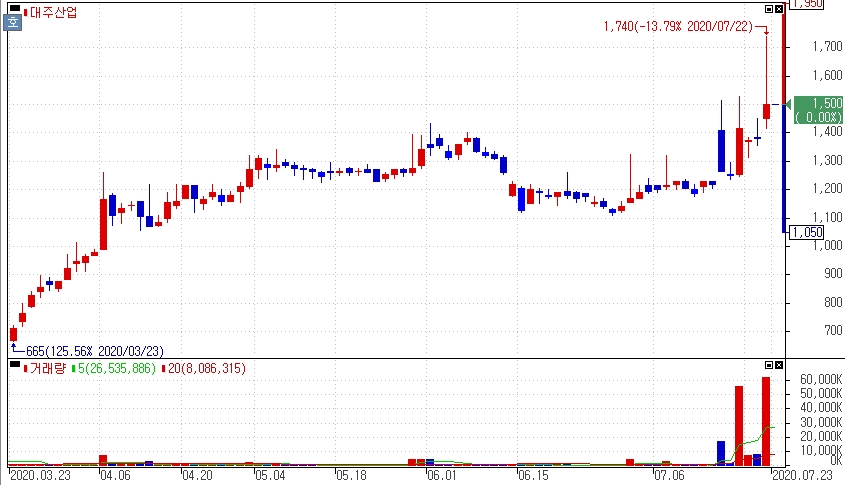845x485 pixels.
Task: Maximize the price chart panel
Action: [x=769, y=9]
